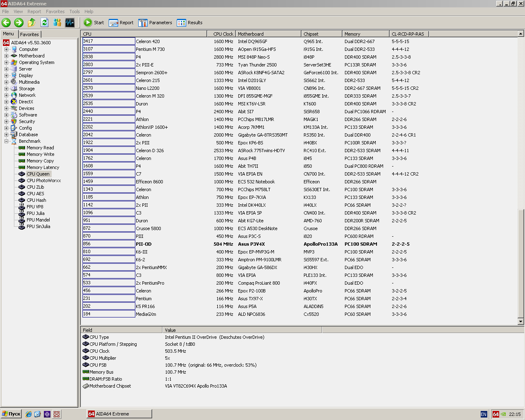
Task: Expand the Motherboard tree node
Action: click(6, 56)
